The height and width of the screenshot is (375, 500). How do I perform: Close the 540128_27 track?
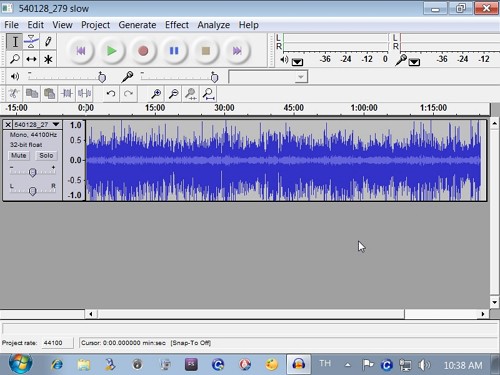[8, 125]
